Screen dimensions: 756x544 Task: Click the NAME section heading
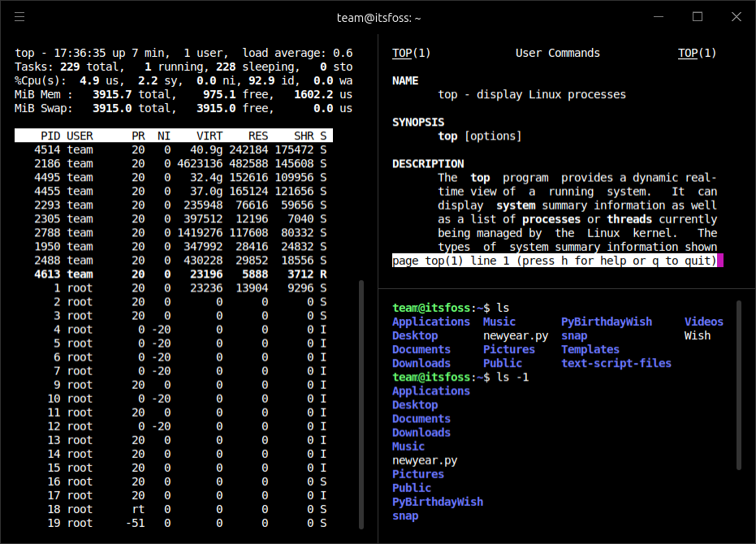pyautogui.click(x=405, y=81)
